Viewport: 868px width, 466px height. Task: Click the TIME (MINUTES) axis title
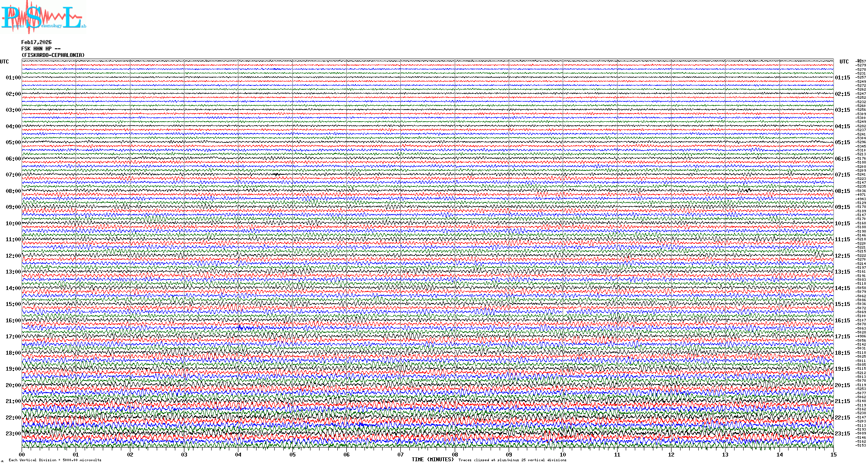point(432,460)
